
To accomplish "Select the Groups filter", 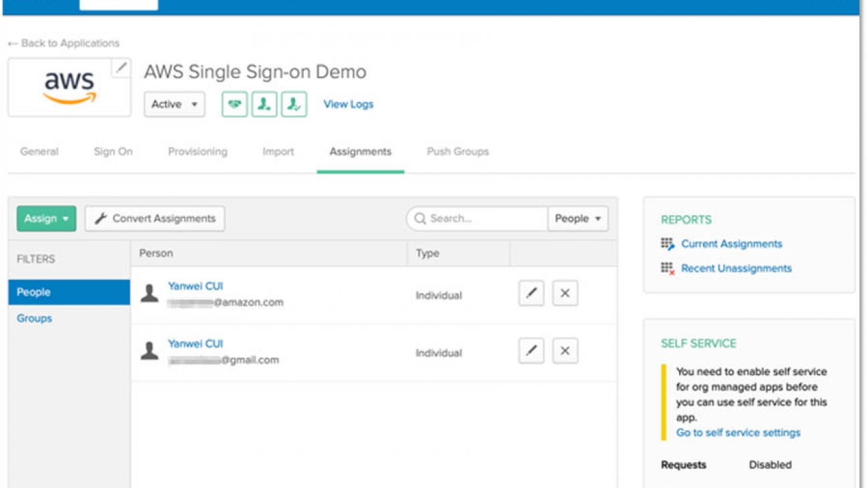I will coord(34,318).
